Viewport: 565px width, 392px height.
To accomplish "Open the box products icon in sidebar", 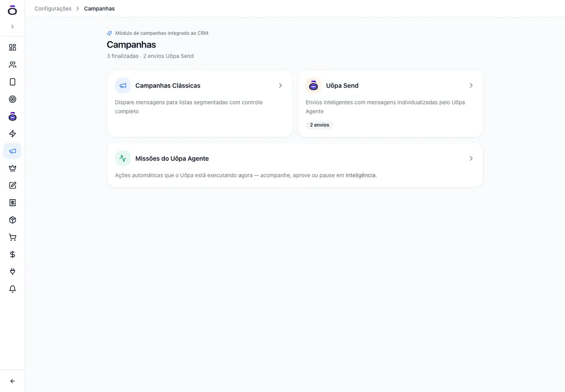I will pyautogui.click(x=12, y=220).
